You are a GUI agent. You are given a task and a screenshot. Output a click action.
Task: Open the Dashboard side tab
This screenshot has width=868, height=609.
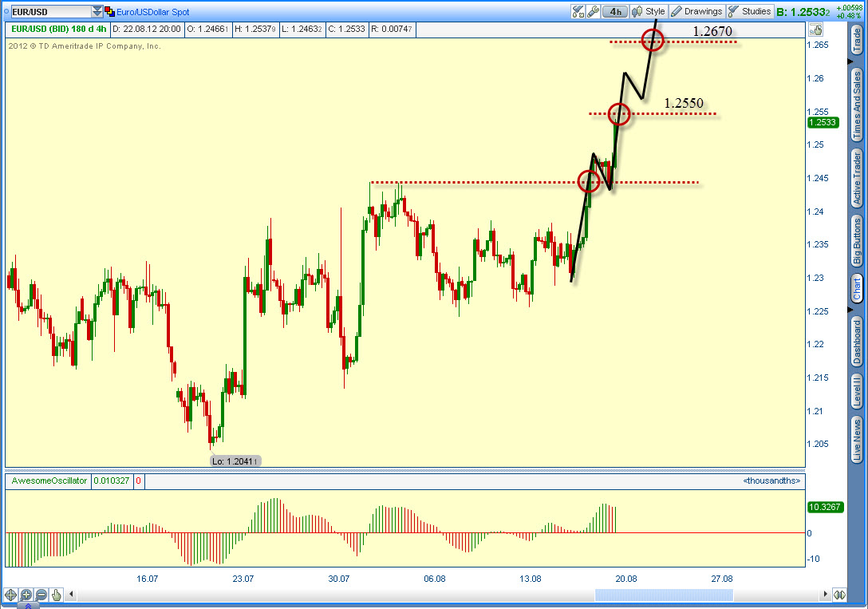coord(857,342)
